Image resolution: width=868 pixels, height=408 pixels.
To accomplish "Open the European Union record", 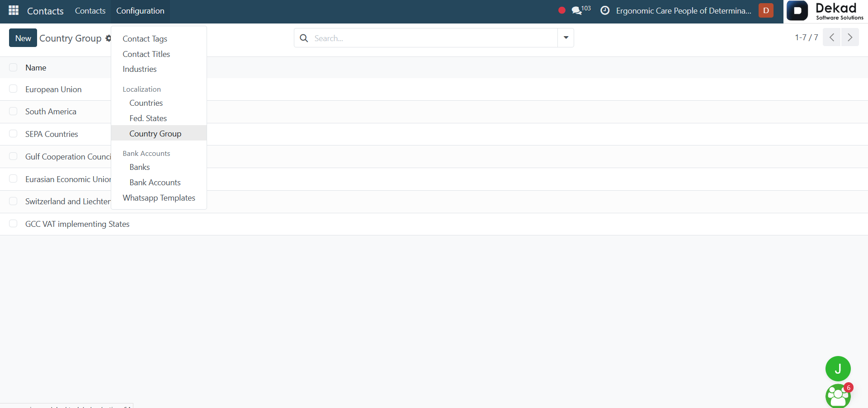I will (53, 89).
